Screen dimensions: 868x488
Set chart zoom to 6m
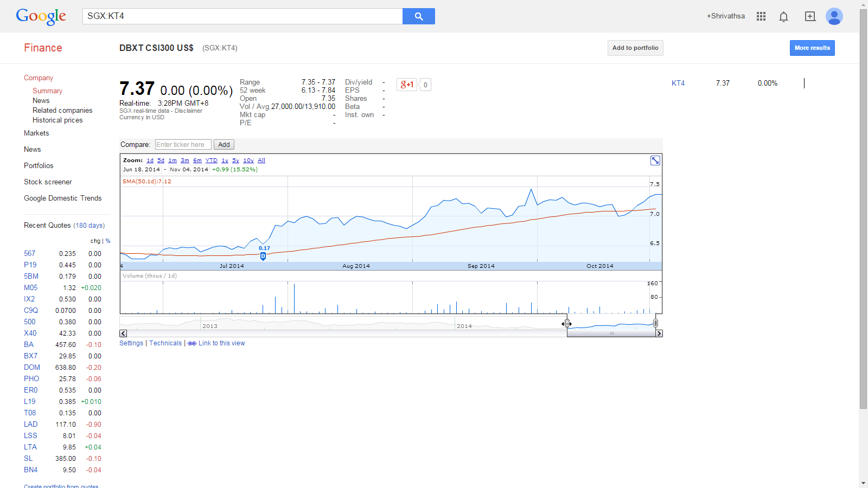197,160
